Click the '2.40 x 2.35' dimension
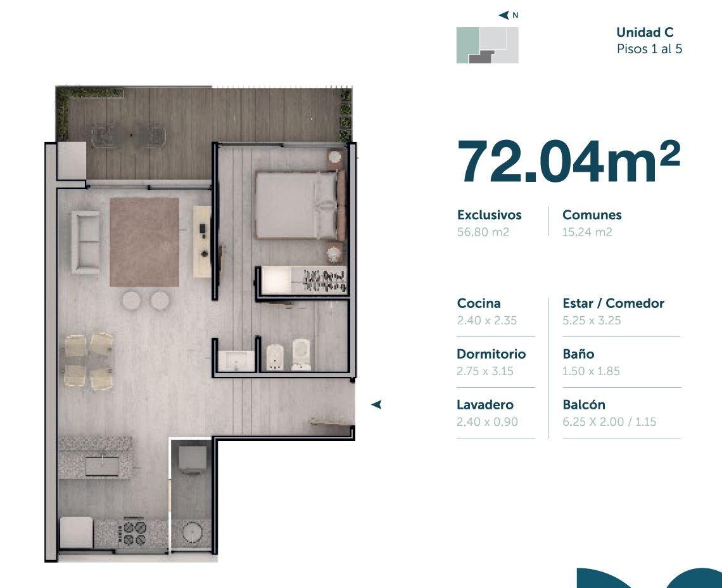 (x=486, y=320)
